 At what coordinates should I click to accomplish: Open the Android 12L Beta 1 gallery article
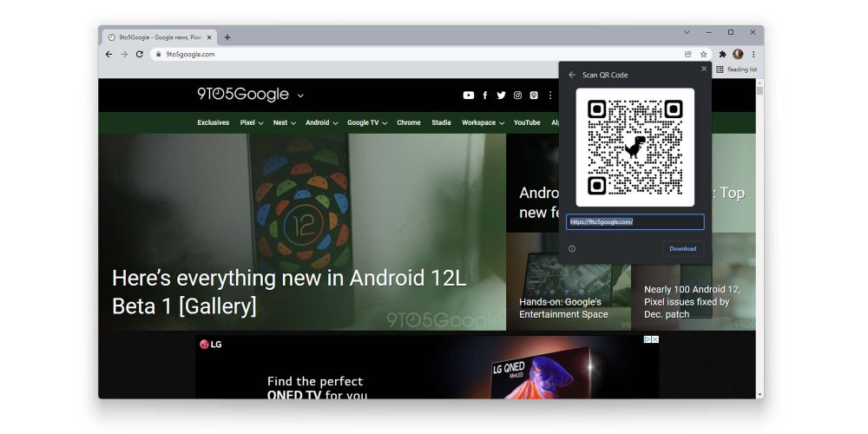pos(289,293)
